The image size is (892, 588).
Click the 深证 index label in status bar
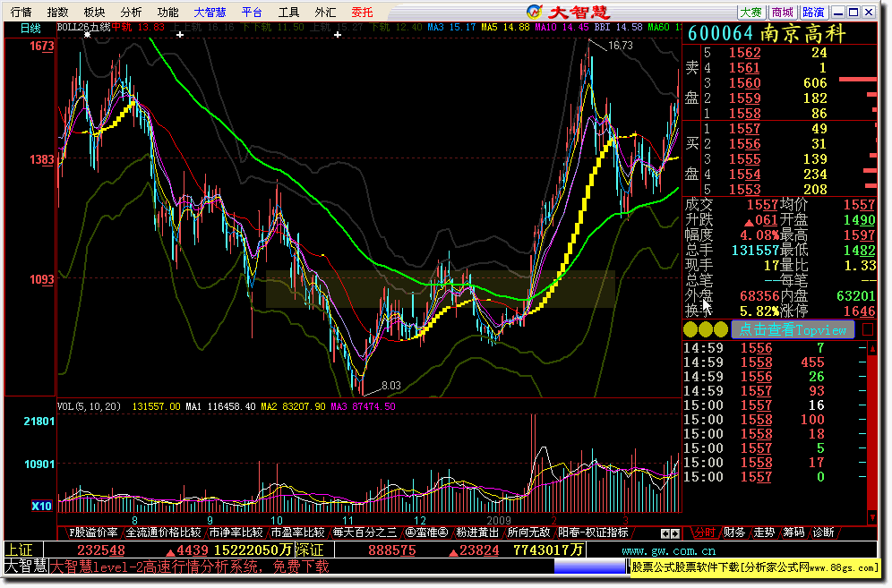(x=310, y=550)
